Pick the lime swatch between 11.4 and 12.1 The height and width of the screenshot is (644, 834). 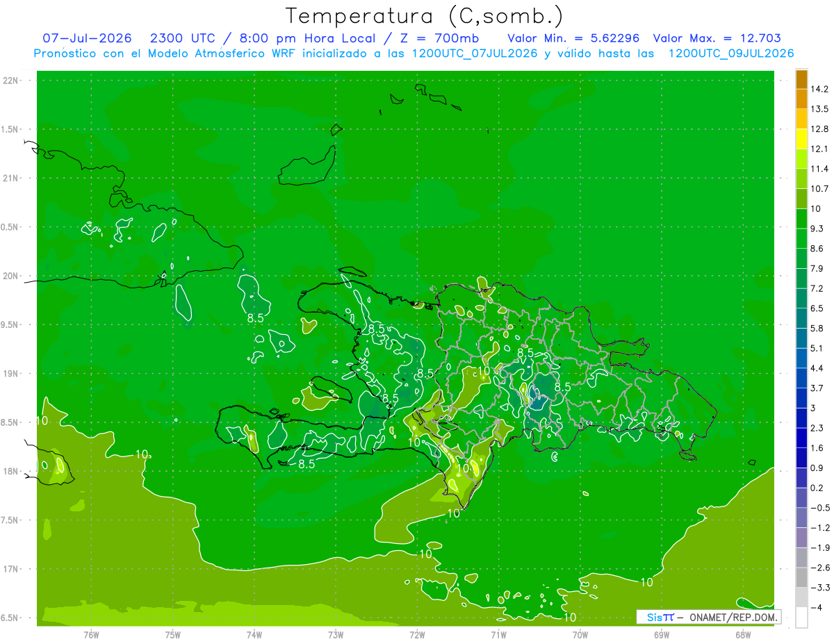coord(801,159)
